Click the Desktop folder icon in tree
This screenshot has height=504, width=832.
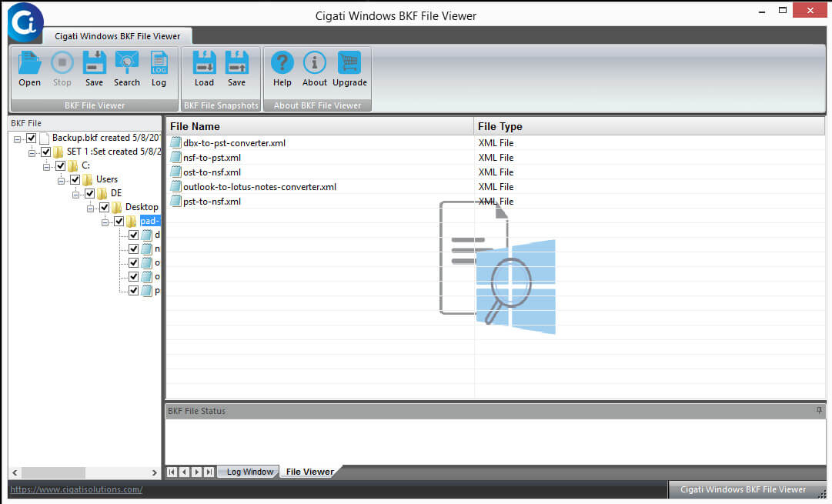(x=116, y=207)
